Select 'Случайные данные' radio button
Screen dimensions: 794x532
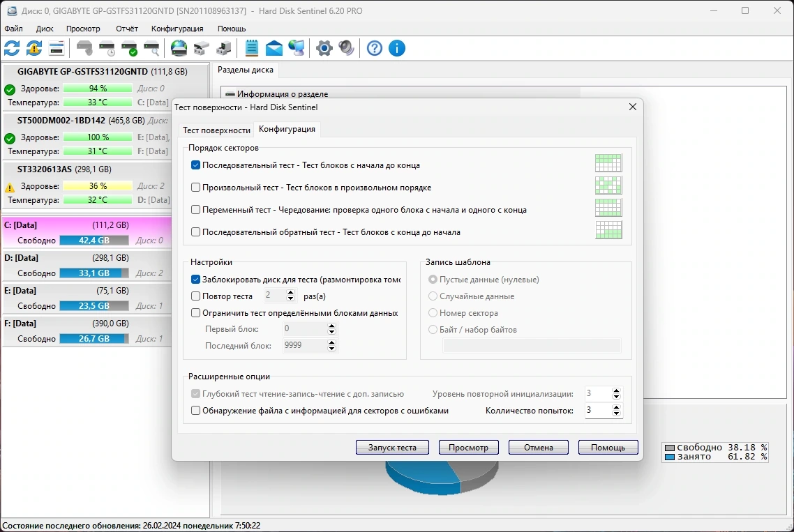click(433, 296)
